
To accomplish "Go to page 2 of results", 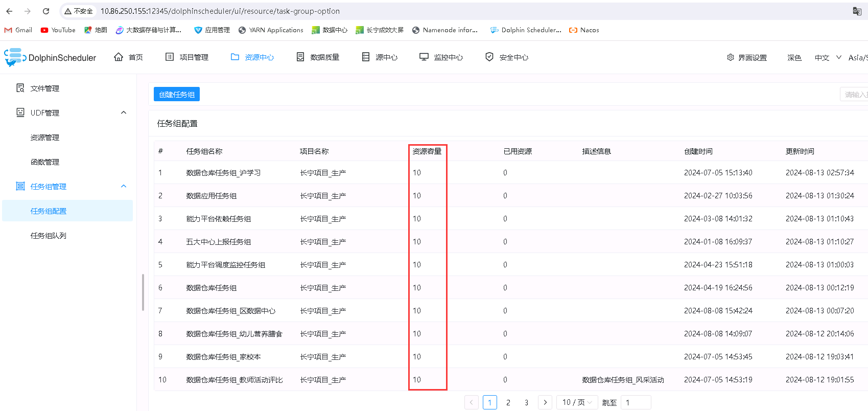I will point(508,402).
